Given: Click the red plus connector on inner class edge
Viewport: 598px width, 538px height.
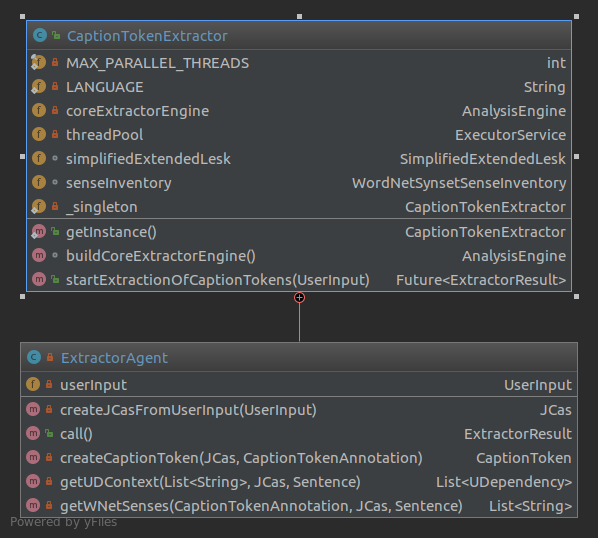Looking at the screenshot, I should coord(299,298).
